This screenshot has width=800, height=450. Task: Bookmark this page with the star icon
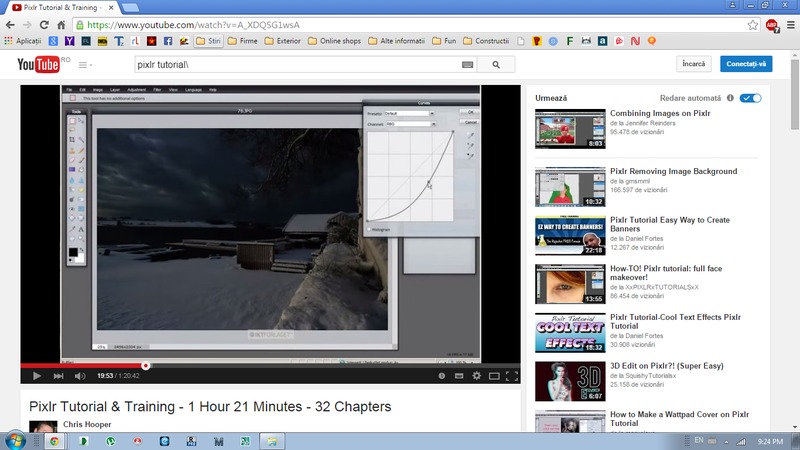(x=753, y=25)
